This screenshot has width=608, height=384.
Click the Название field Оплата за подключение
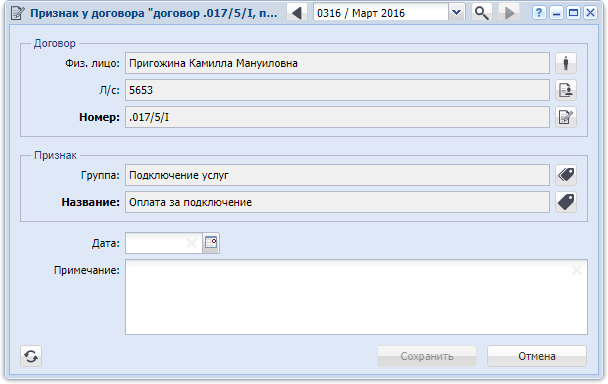click(x=337, y=202)
